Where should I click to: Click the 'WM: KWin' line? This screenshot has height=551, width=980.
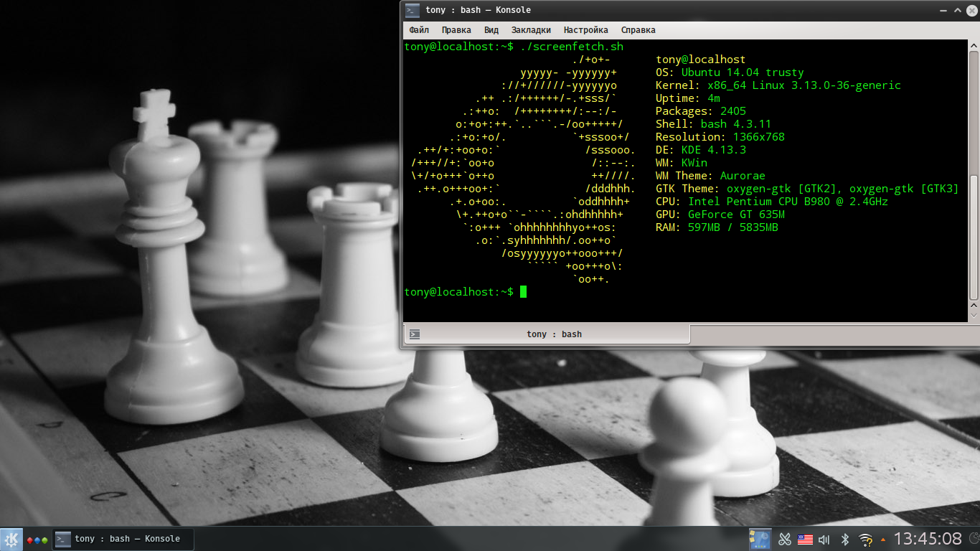tap(682, 163)
